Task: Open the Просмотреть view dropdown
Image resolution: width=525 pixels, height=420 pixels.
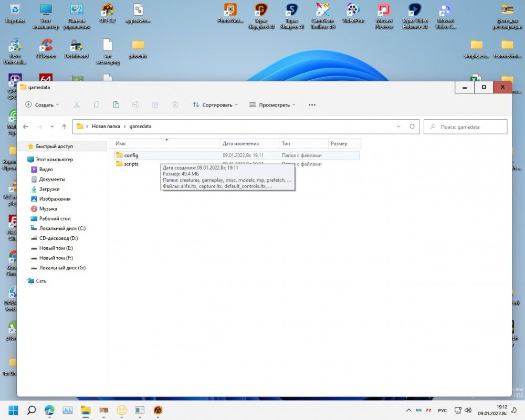Action: point(272,105)
